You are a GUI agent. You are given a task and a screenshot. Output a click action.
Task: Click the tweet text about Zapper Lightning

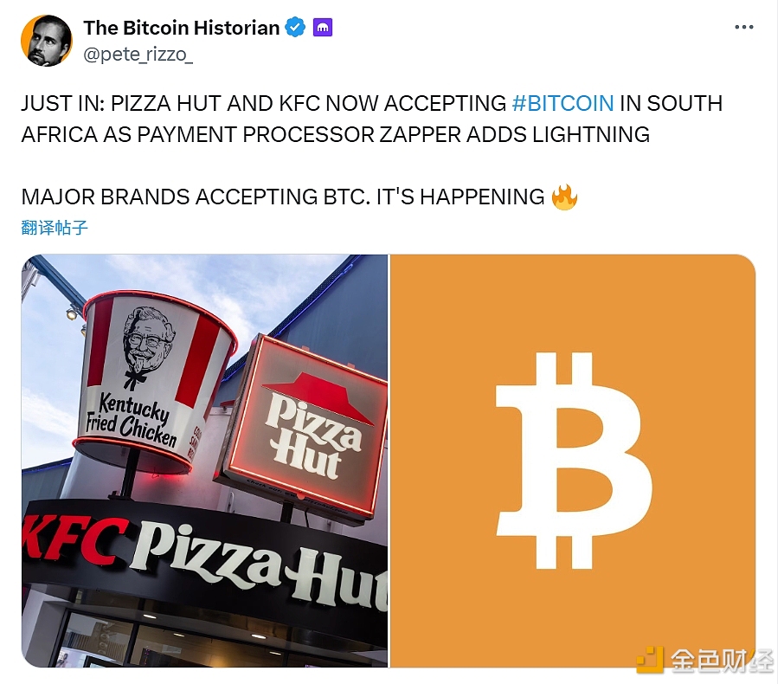click(x=373, y=119)
